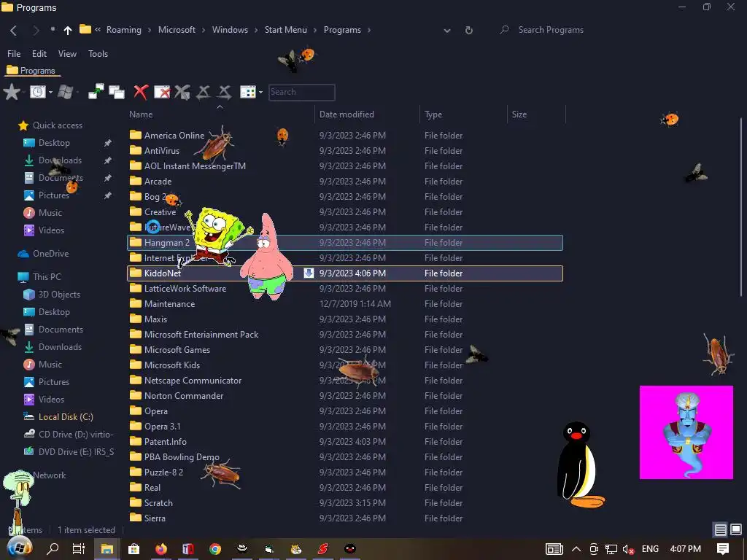
Task: Open Task View on the taskbar
Action: coord(79,548)
